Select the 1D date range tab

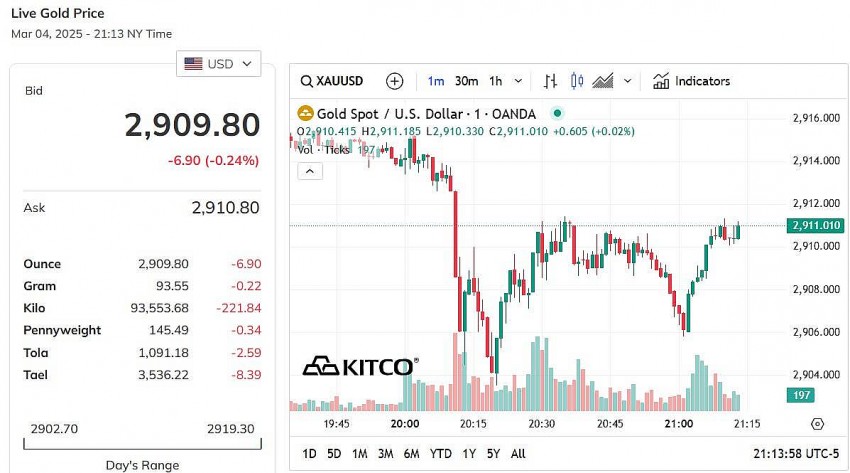(309, 454)
